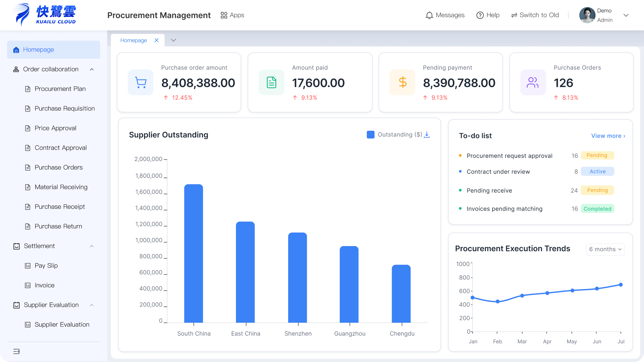Viewport: 644px width, 362px height.
Task: Click the Guangzhou bar
Action: coord(349,284)
